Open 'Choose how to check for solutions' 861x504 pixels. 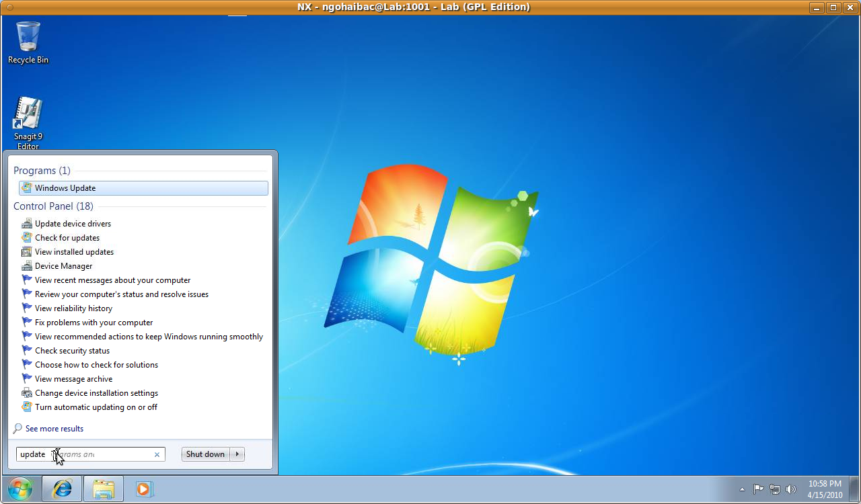[x=96, y=365]
